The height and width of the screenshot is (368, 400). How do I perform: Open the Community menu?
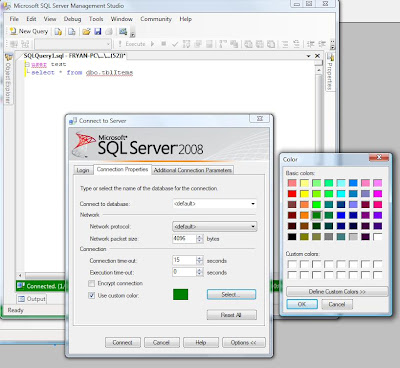tap(156, 19)
